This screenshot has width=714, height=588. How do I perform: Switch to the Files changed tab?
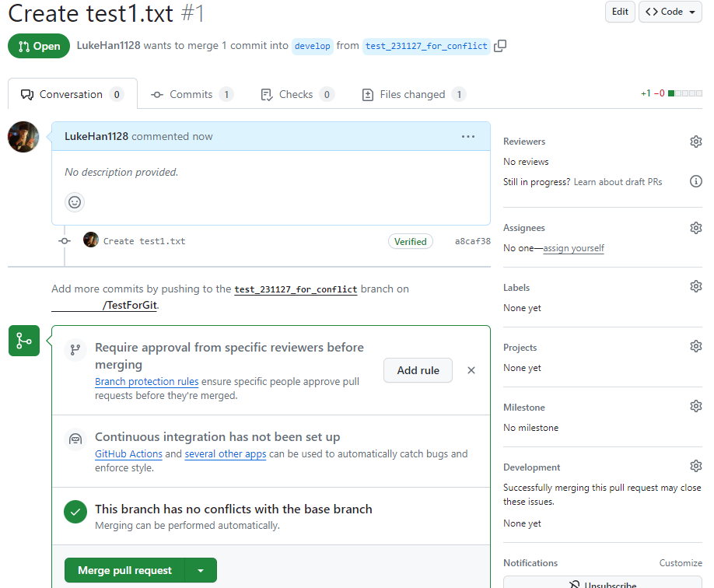414,94
